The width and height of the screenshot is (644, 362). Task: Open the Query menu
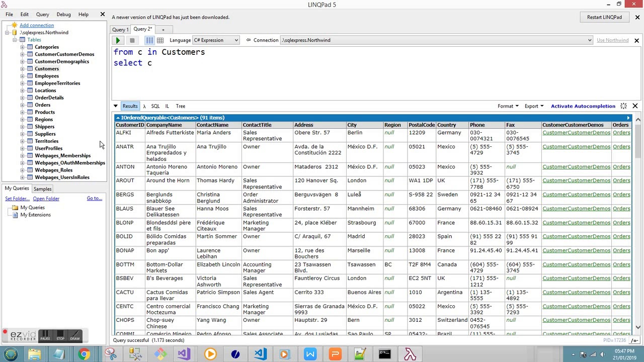42,15
